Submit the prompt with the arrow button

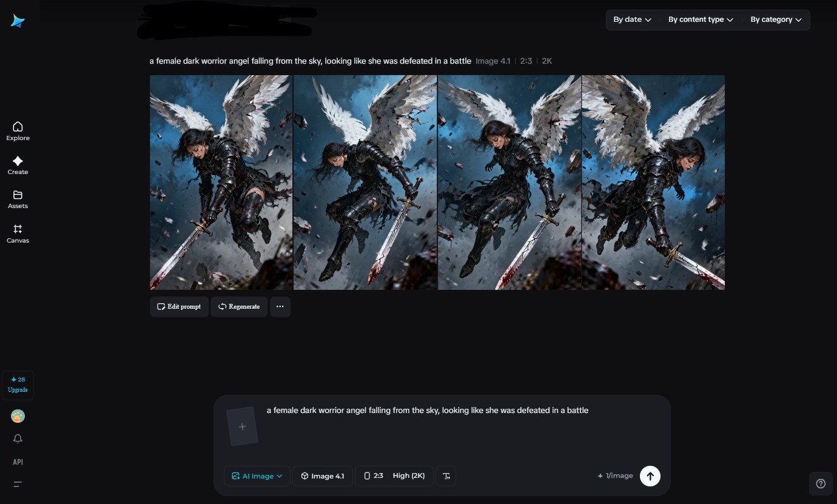(x=650, y=475)
